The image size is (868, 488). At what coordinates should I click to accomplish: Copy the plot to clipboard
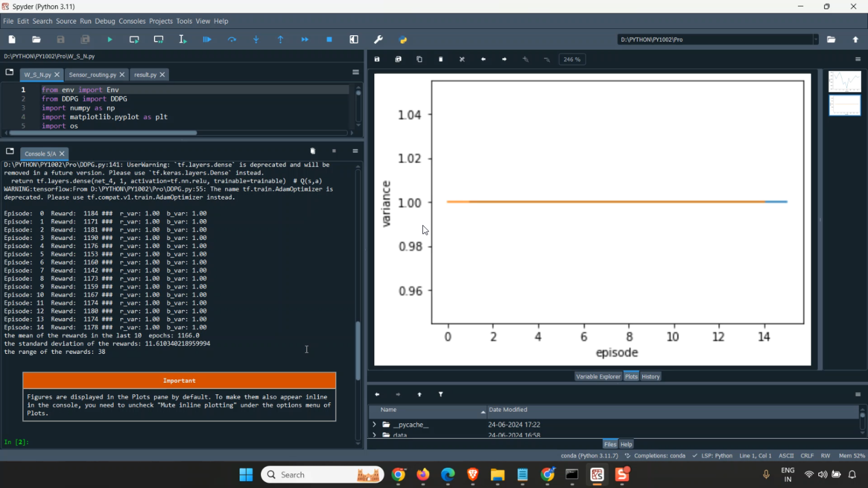420,60
